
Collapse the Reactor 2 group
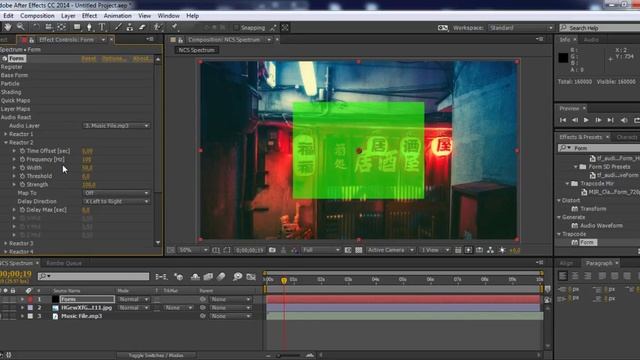click(x=6, y=142)
